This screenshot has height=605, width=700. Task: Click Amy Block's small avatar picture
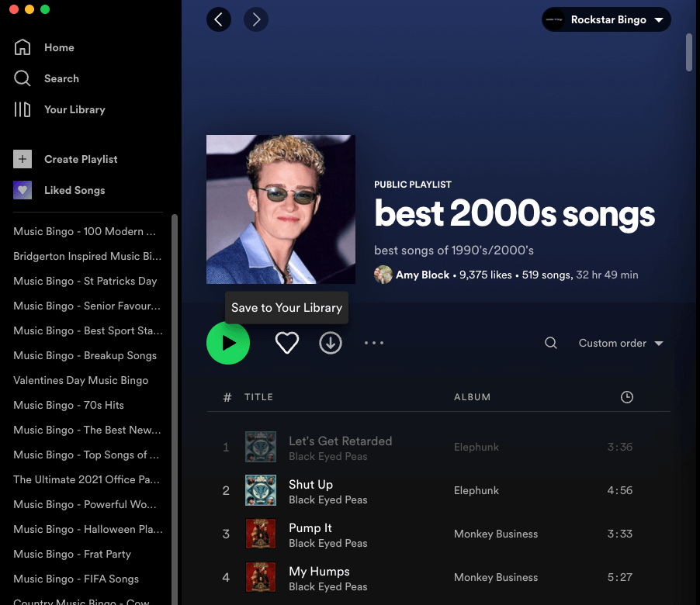pyautogui.click(x=383, y=275)
